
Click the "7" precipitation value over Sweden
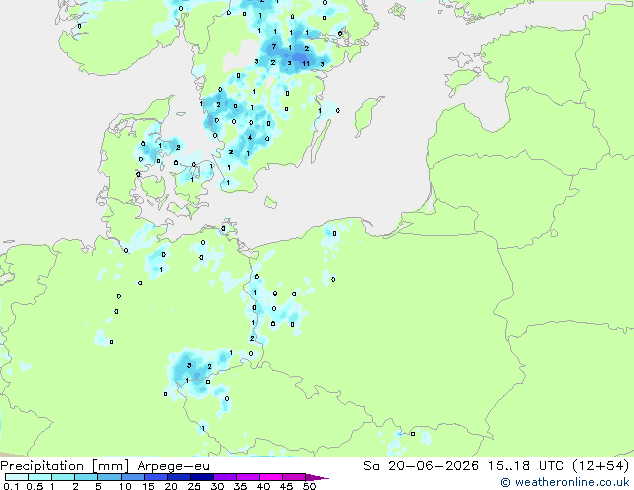pos(274,46)
